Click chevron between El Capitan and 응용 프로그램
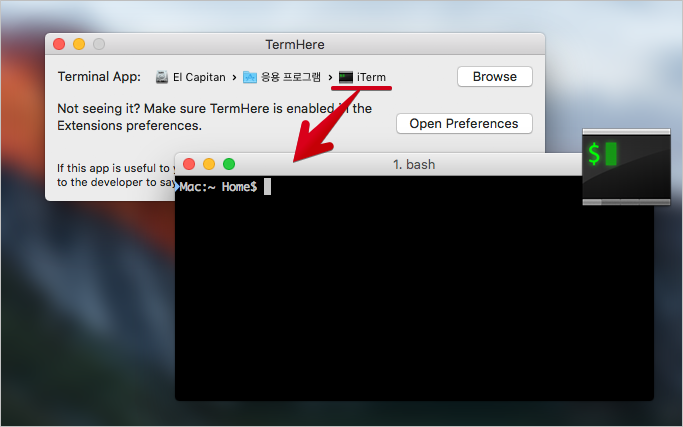This screenshot has height=427, width=683. pyautogui.click(x=234, y=78)
